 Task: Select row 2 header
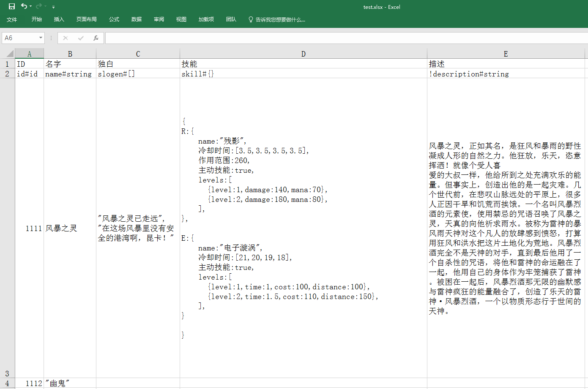pos(7,73)
